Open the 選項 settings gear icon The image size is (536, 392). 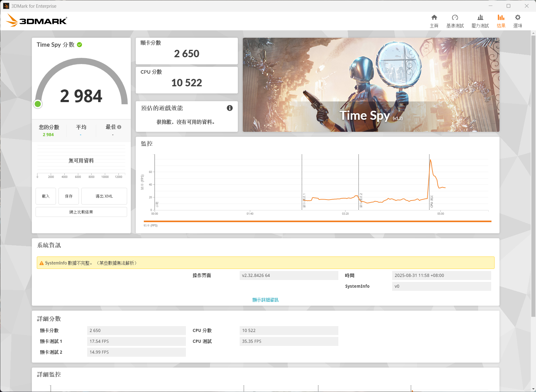(518, 18)
